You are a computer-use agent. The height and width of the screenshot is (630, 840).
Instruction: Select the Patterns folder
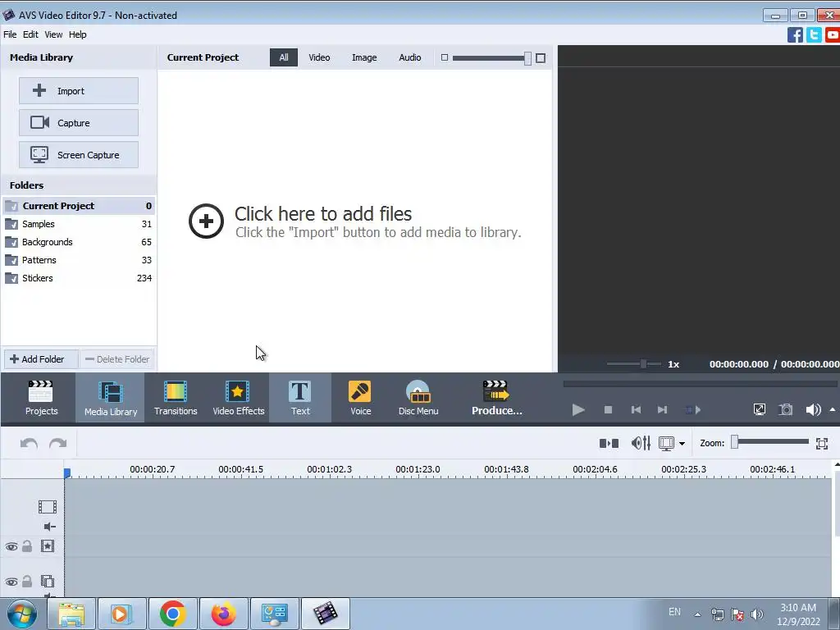[x=79, y=260]
